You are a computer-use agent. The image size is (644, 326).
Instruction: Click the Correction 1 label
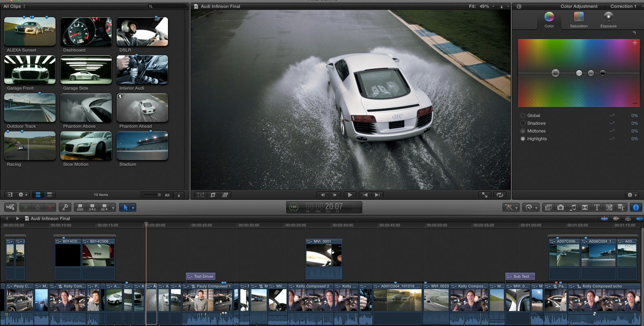623,6
